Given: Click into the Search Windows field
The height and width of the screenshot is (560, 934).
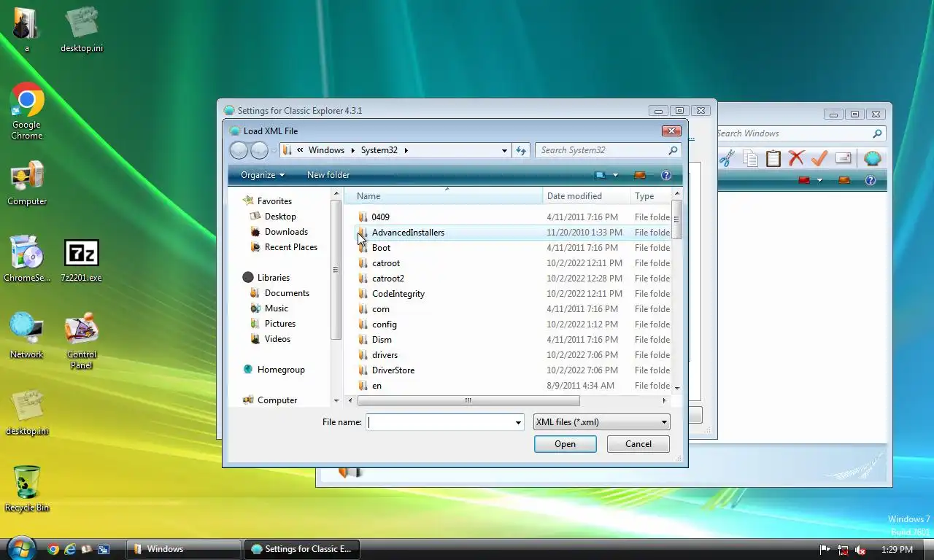Looking at the screenshot, I should point(794,133).
